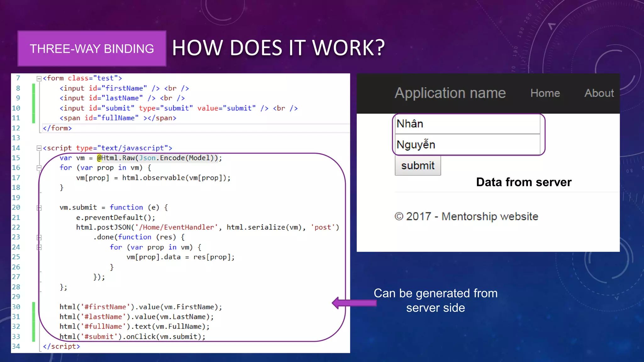Collapse the inner for loop on line 24
This screenshot has width=644, height=362.
coord(39,247)
